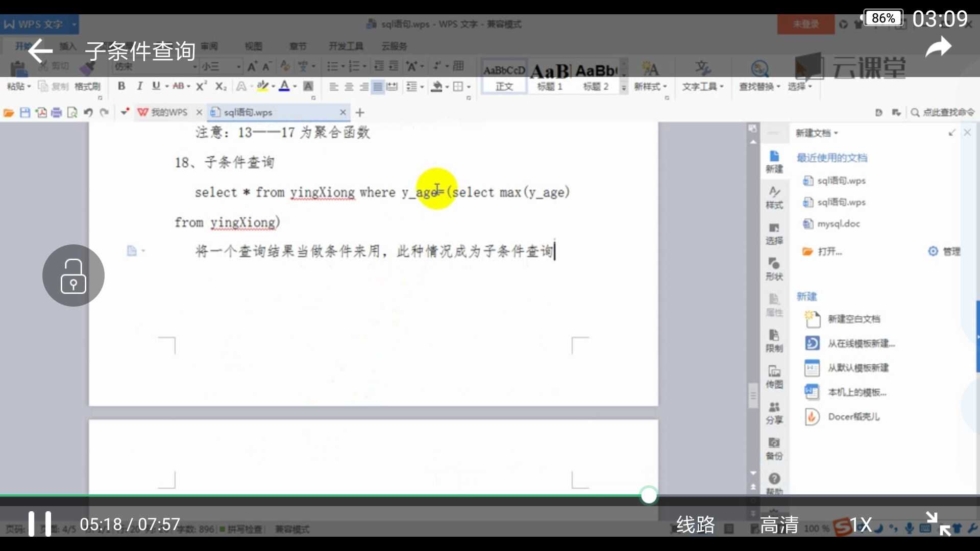Apply subscript formatting

click(x=220, y=86)
